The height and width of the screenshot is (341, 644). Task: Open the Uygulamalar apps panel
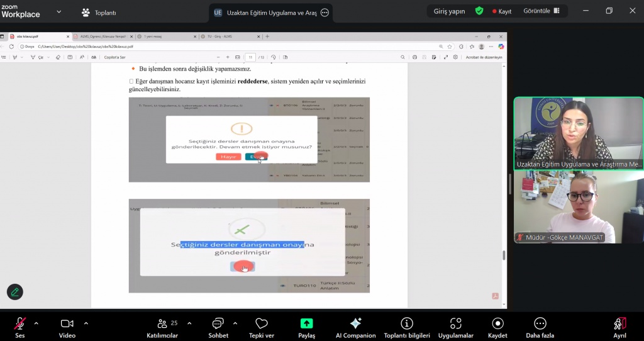pos(456,327)
